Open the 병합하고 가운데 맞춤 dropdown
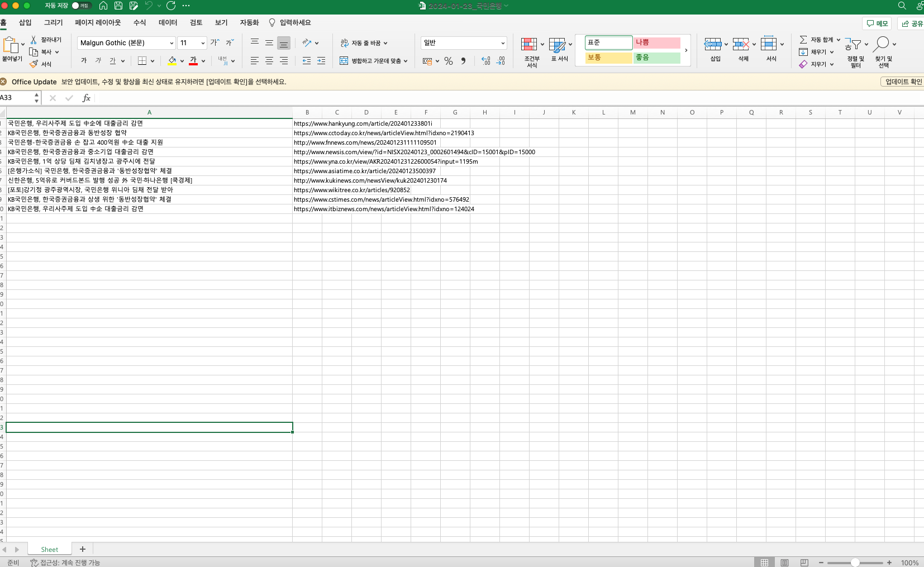924x567 pixels. (x=406, y=61)
